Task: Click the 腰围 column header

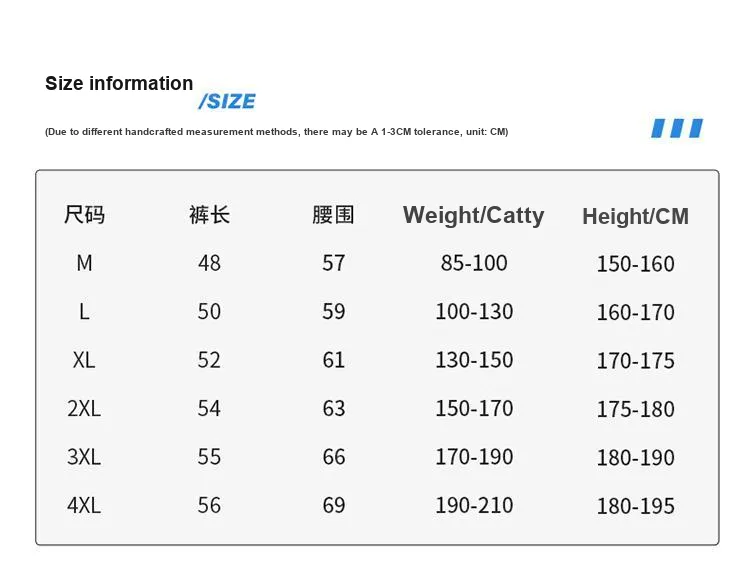Action: 333,215
